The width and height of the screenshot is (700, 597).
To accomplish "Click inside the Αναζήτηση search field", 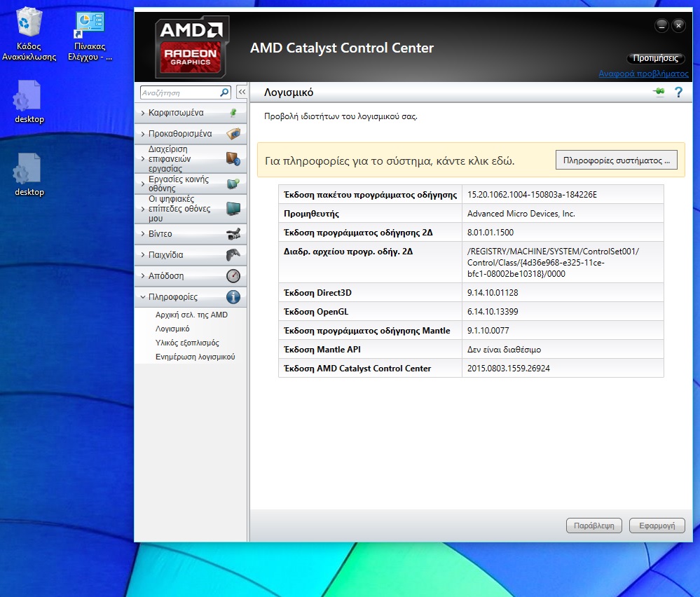I will click(179, 92).
